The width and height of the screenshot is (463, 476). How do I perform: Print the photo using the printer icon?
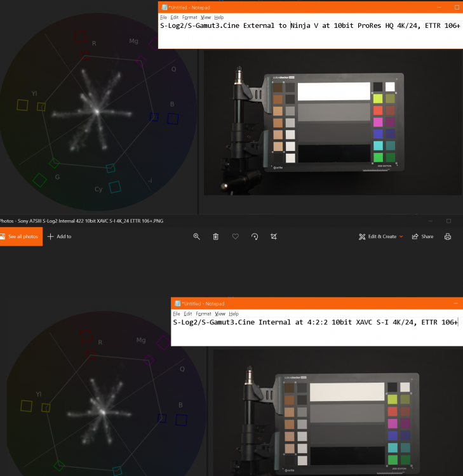click(x=448, y=236)
